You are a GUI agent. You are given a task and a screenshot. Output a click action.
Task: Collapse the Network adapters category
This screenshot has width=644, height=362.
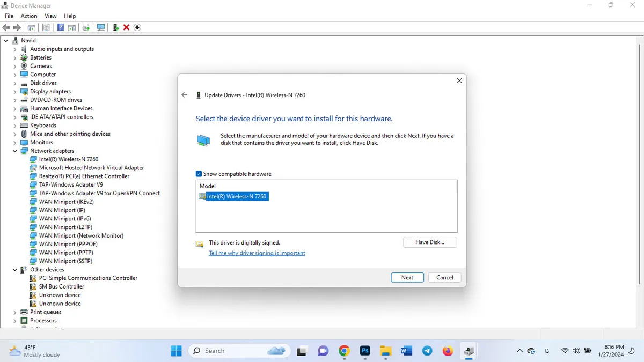click(15, 151)
